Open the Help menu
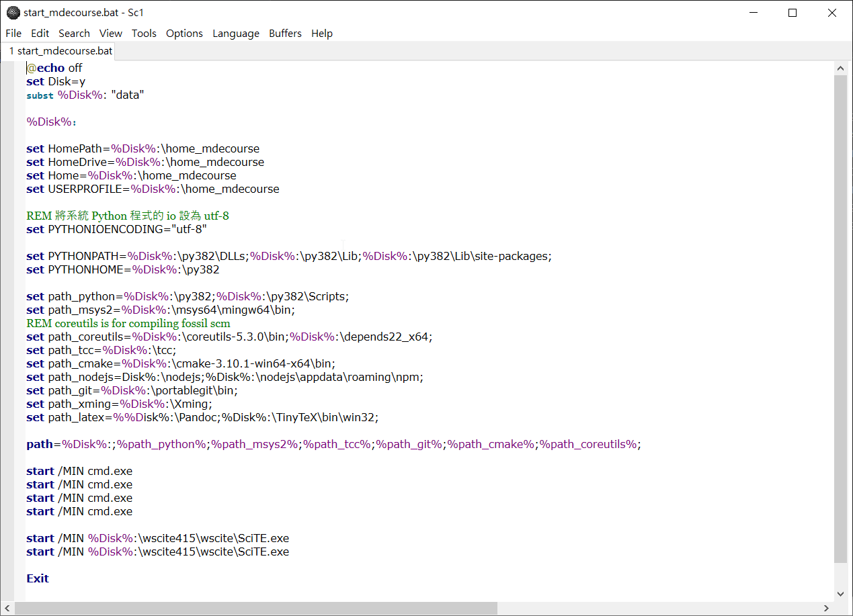Viewport: 853px width, 616px height. (x=322, y=34)
